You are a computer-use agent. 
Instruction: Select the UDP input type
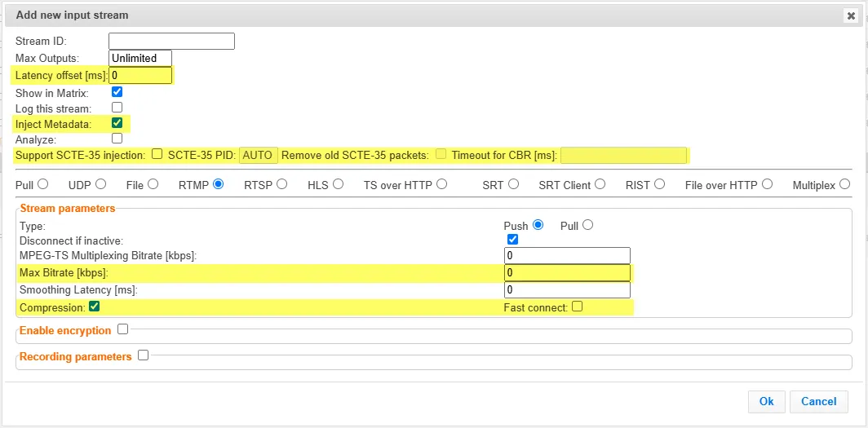(101, 184)
